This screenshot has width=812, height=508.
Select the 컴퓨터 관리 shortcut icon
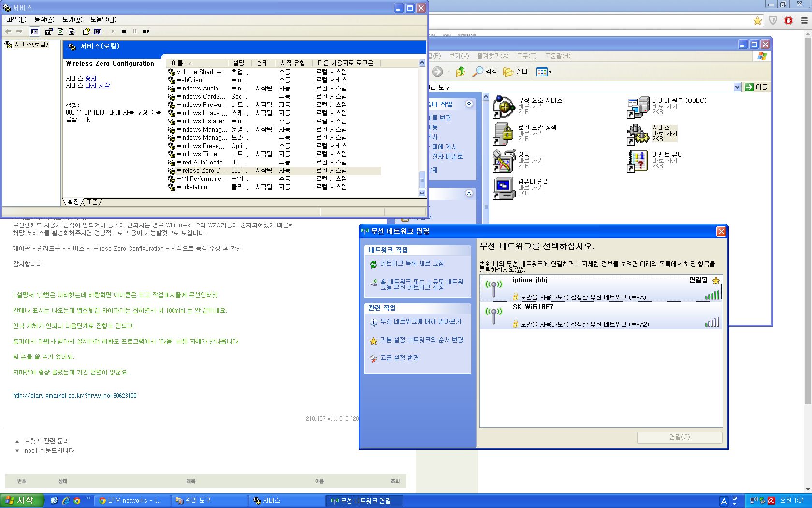(503, 188)
